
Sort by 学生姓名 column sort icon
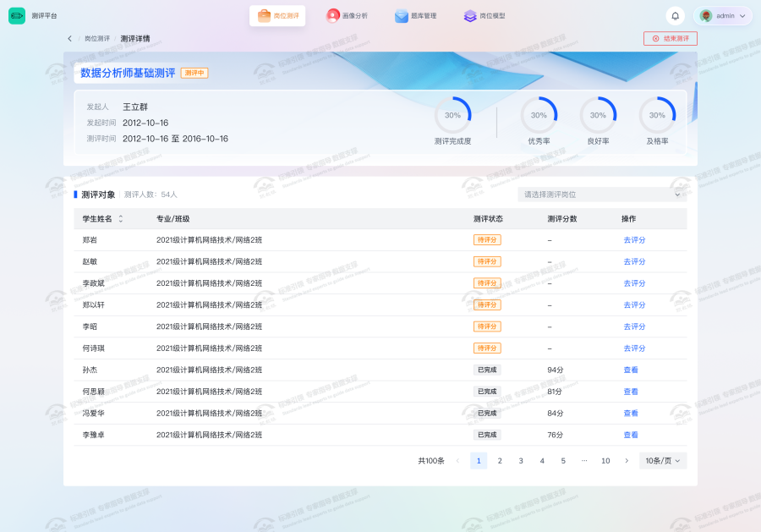[x=120, y=219]
